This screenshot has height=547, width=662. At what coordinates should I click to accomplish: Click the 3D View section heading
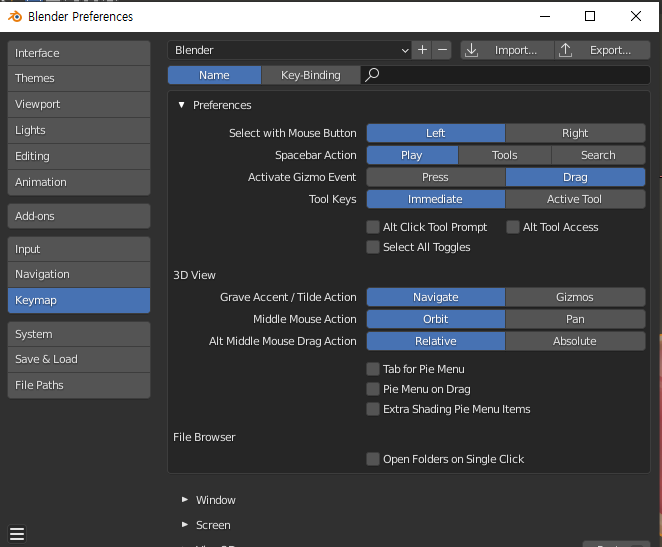[x=194, y=275]
